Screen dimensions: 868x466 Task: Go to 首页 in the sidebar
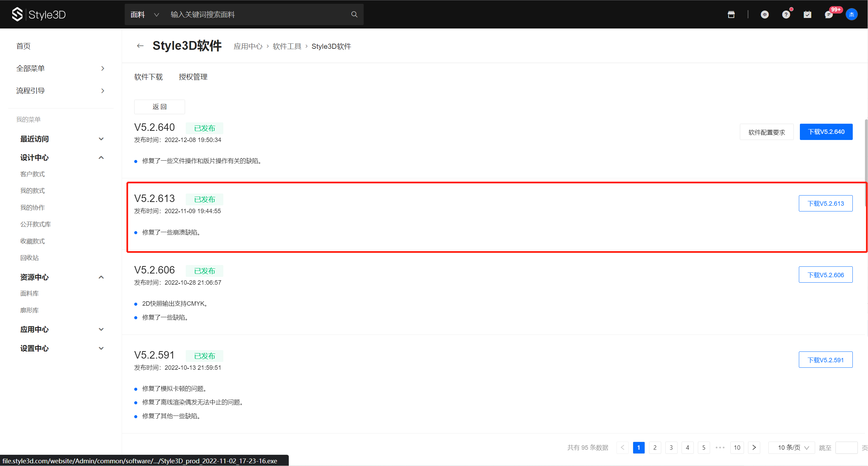point(23,46)
